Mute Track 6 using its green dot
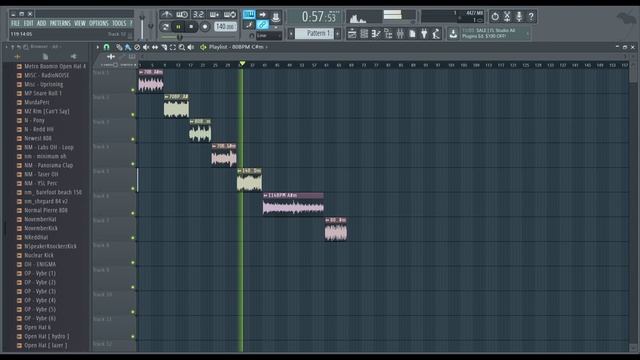 (133, 213)
